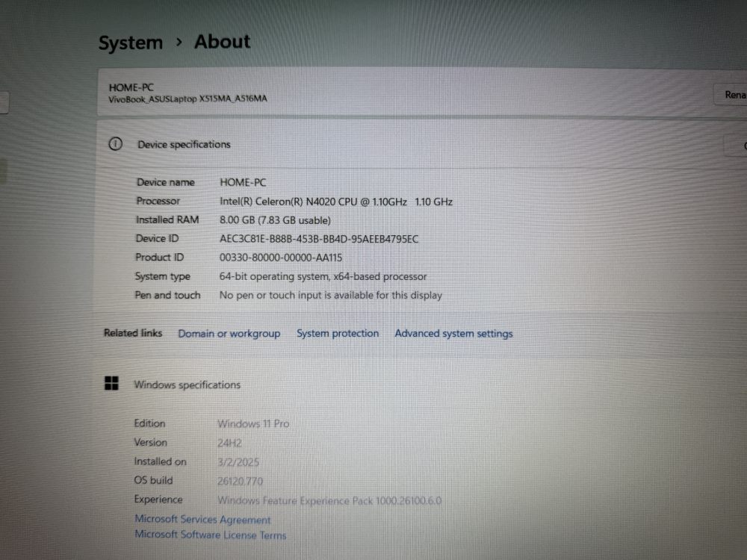Select the Windows Feature Experience Pack value
The width and height of the screenshot is (747, 560).
point(329,500)
